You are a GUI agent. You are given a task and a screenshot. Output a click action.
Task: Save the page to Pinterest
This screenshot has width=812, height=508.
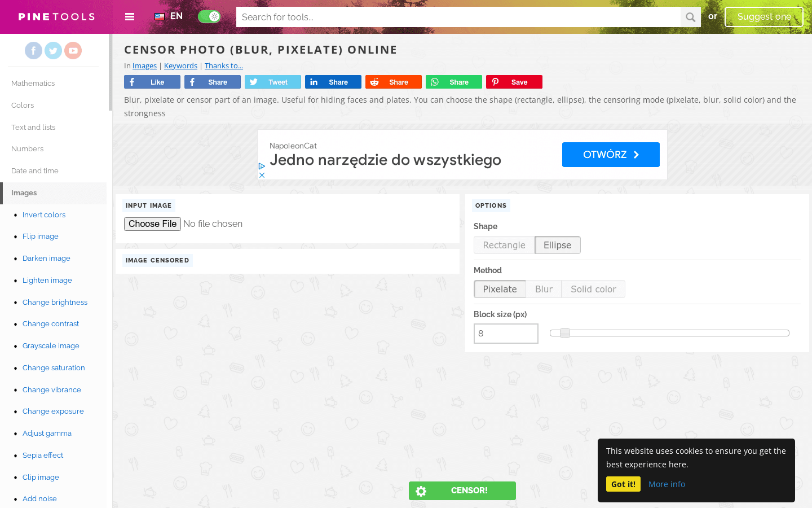514,82
